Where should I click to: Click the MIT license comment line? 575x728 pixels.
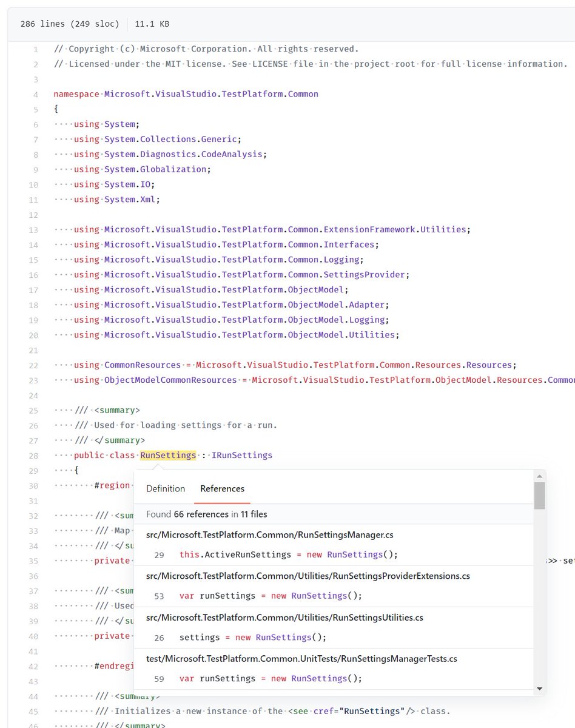tap(310, 64)
